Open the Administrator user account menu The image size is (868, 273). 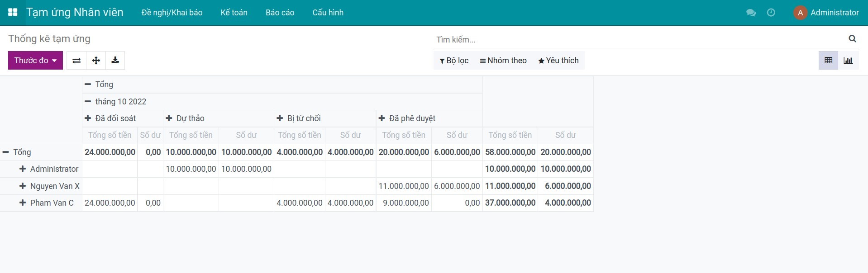[826, 13]
